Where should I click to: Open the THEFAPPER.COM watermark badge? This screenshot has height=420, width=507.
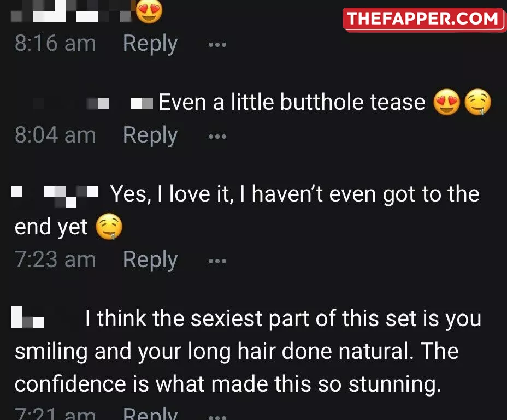pyautogui.click(x=424, y=20)
